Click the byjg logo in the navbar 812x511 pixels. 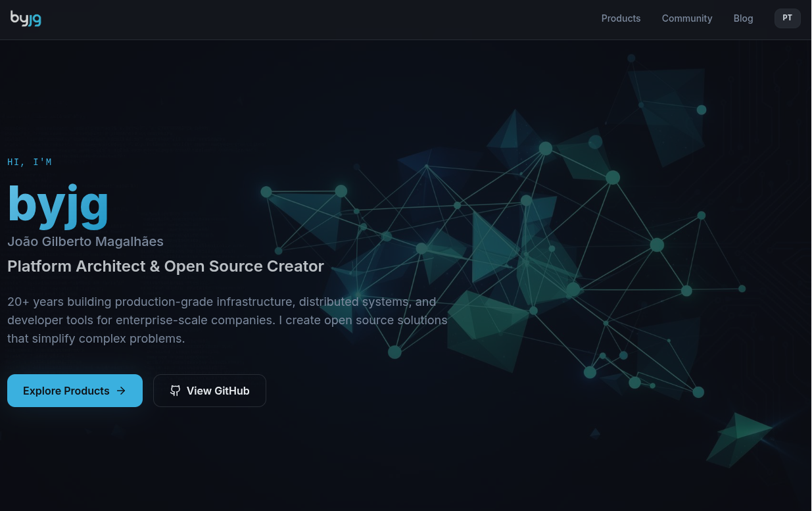pos(26,18)
